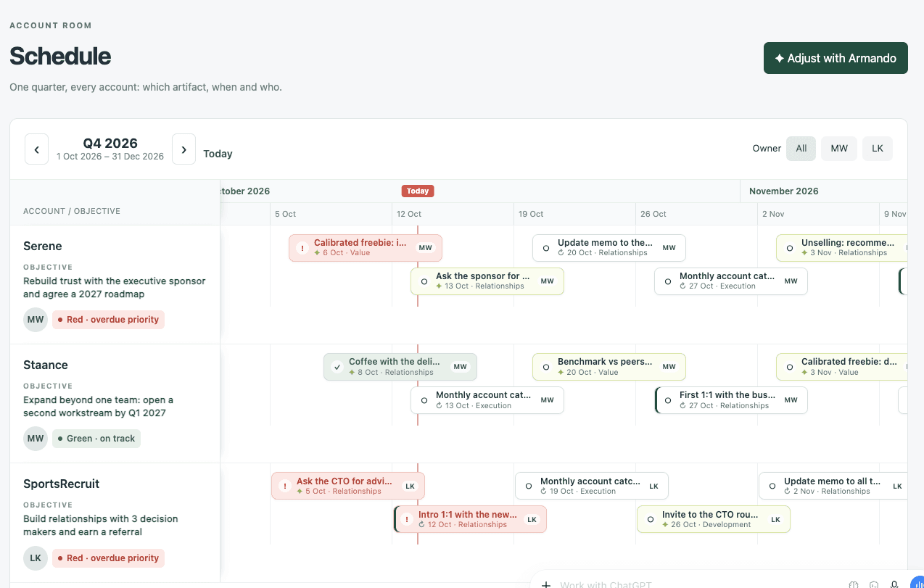Advance to the next quarter with right chevron
This screenshot has width=924, height=588.
[x=183, y=149]
